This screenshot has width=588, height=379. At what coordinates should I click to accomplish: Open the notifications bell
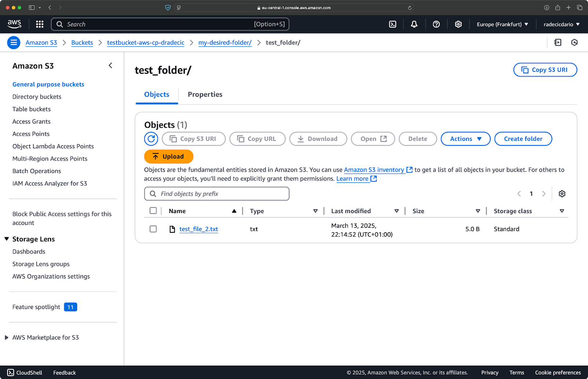pyautogui.click(x=414, y=24)
